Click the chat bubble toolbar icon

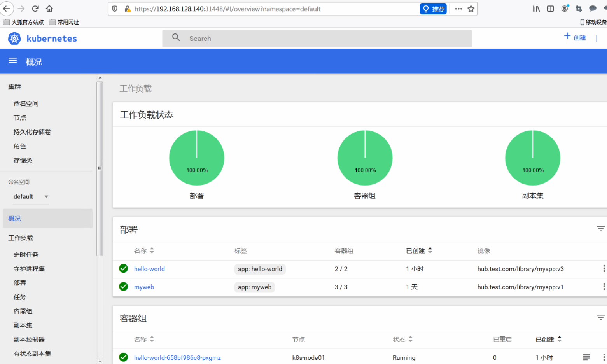pos(593,9)
